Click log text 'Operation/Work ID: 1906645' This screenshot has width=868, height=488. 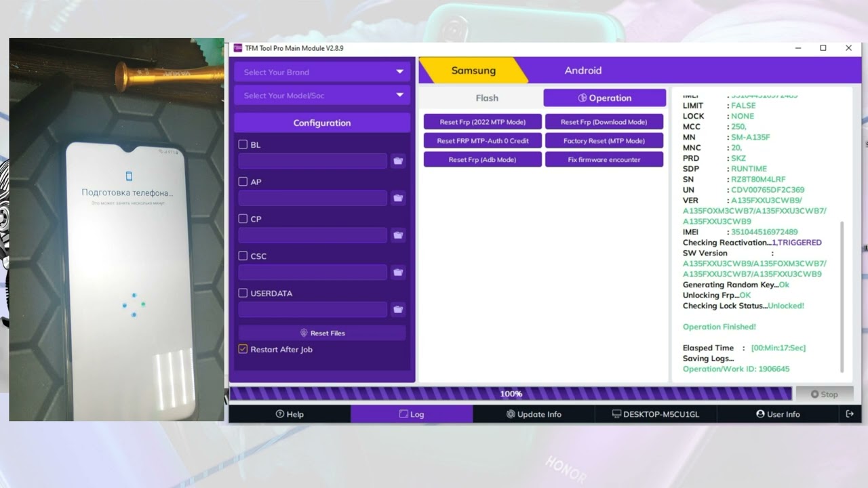(736, 369)
